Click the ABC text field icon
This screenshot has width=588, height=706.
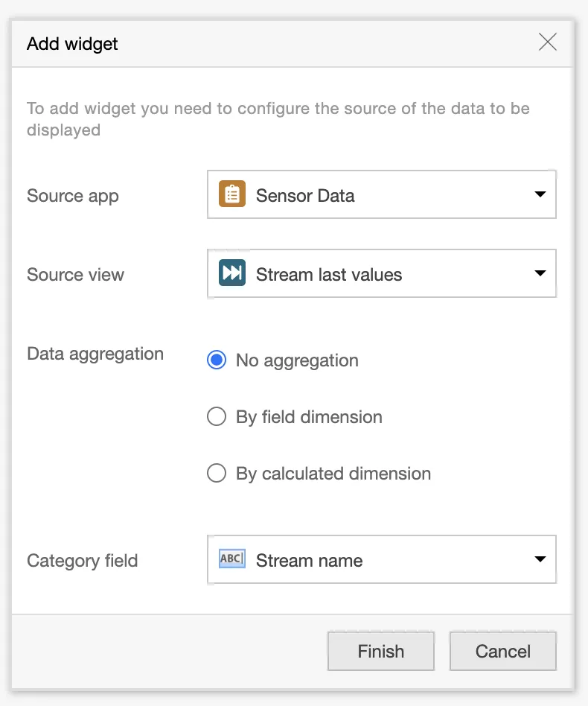[x=231, y=559]
